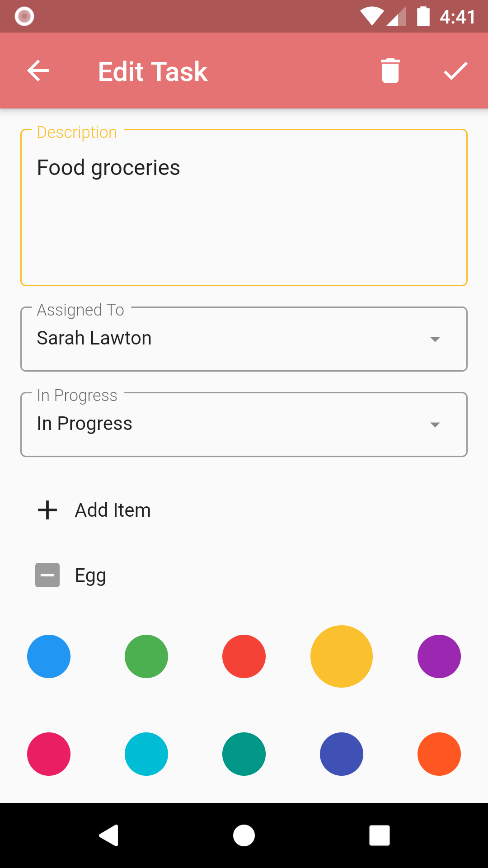Click the plus icon beside Add Item
This screenshot has width=488, height=868.
(47, 510)
